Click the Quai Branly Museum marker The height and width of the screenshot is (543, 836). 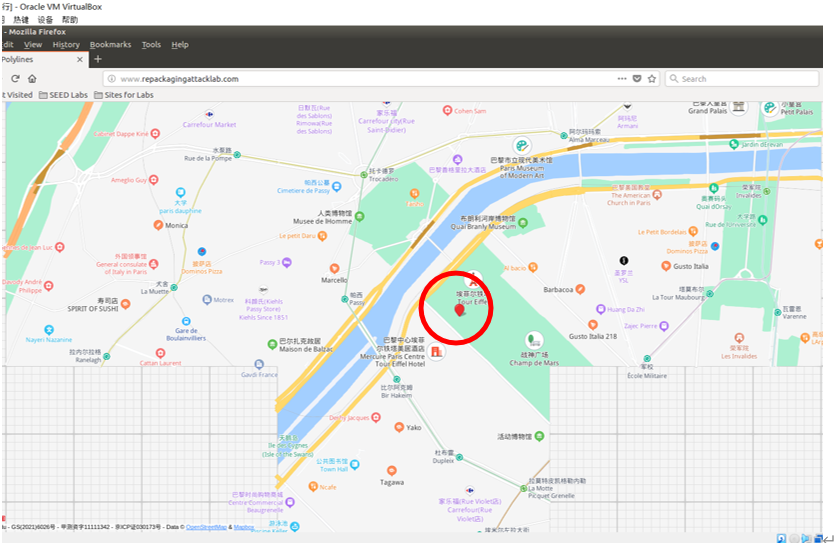pos(523,223)
